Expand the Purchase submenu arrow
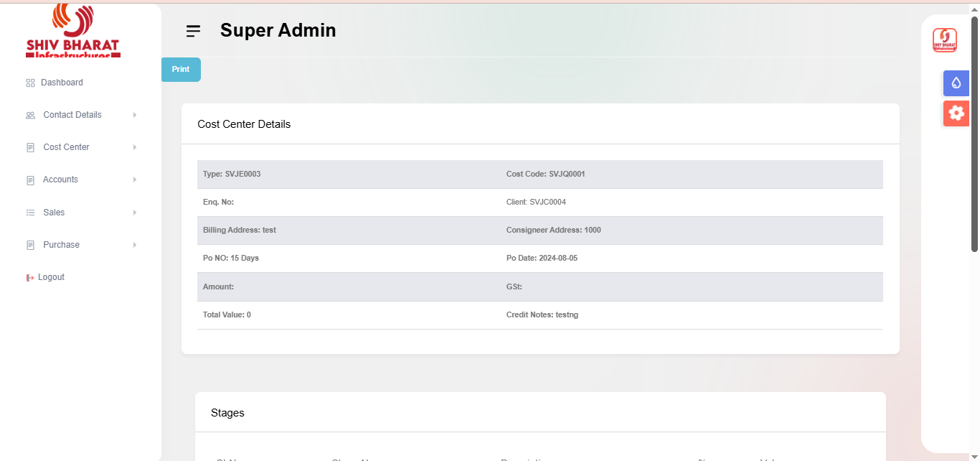 (x=134, y=245)
